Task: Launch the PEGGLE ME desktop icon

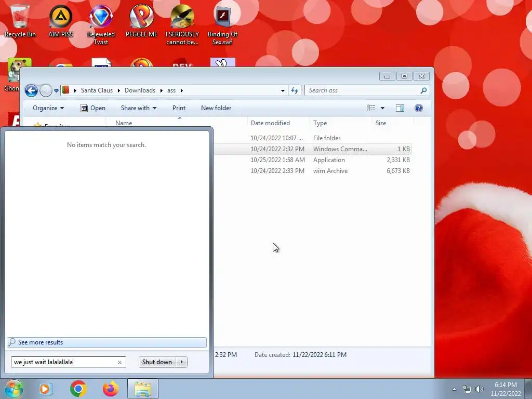Action: (141, 20)
